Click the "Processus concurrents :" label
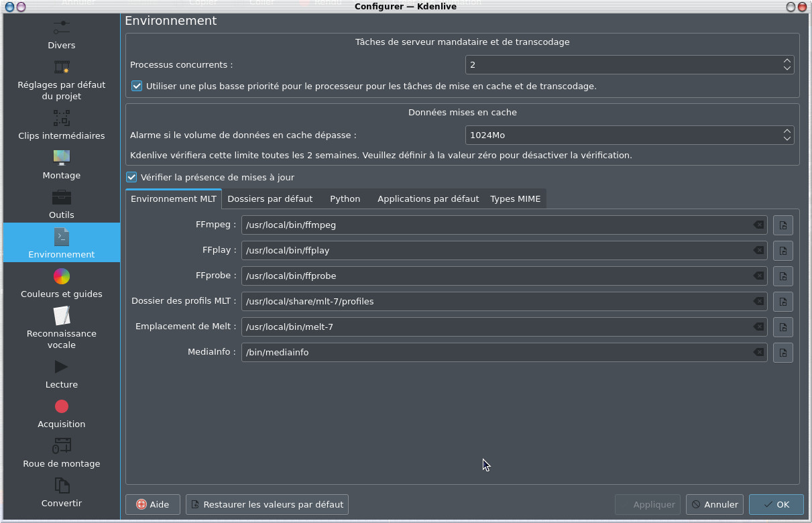 pos(182,65)
